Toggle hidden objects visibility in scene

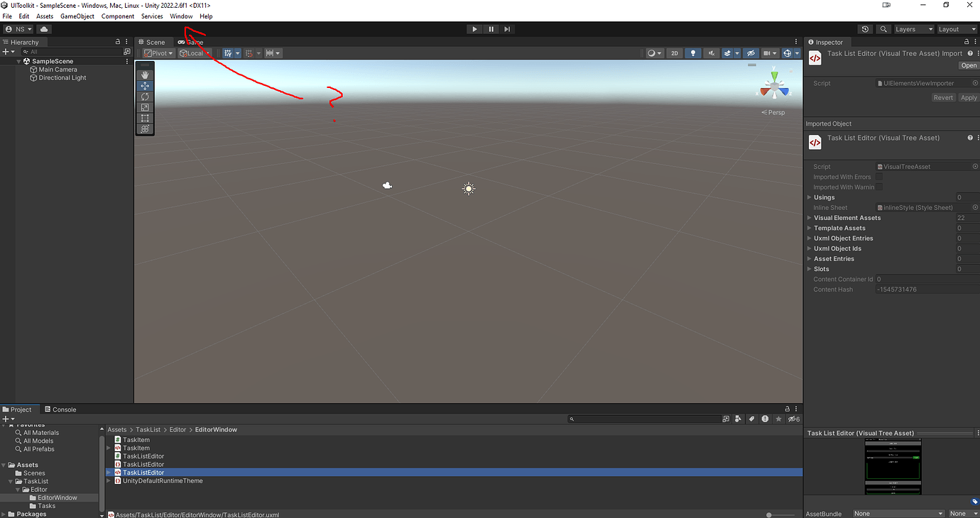751,53
